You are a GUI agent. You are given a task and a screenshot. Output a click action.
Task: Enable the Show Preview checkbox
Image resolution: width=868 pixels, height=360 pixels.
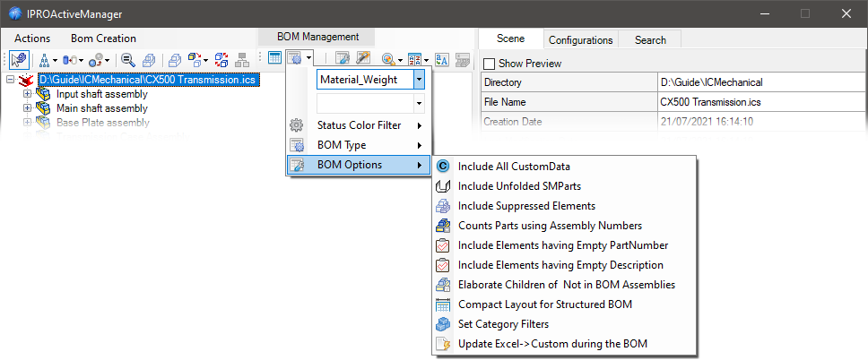coord(489,64)
